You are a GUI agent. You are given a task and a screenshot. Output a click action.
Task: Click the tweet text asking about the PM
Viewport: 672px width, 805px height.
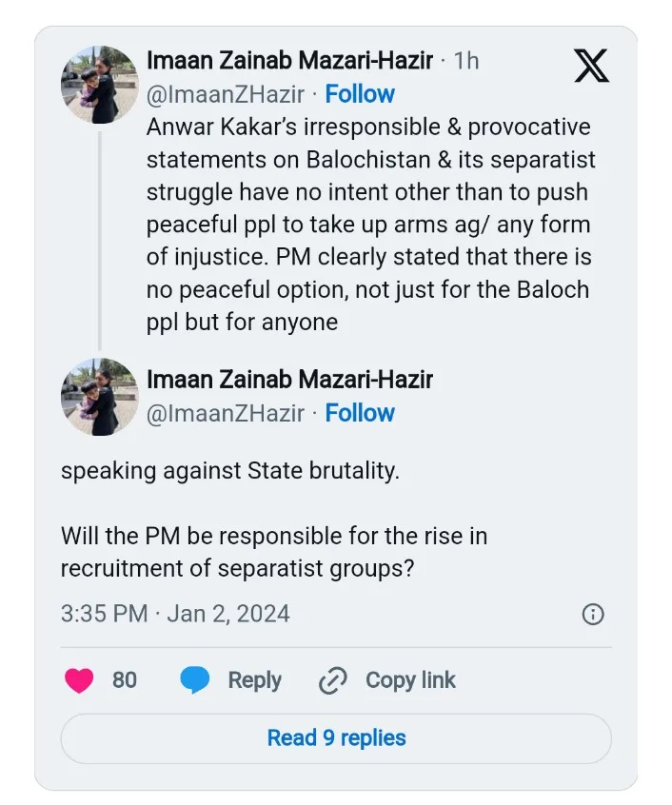(x=274, y=551)
